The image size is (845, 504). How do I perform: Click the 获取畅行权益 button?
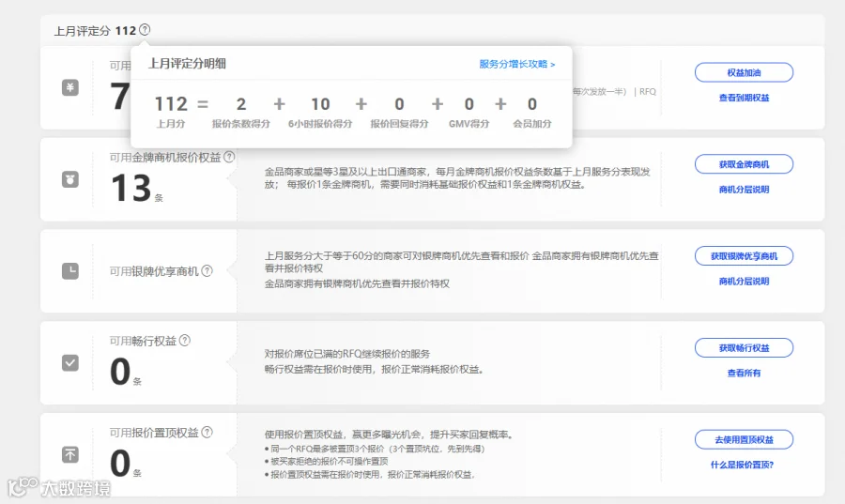(x=744, y=348)
